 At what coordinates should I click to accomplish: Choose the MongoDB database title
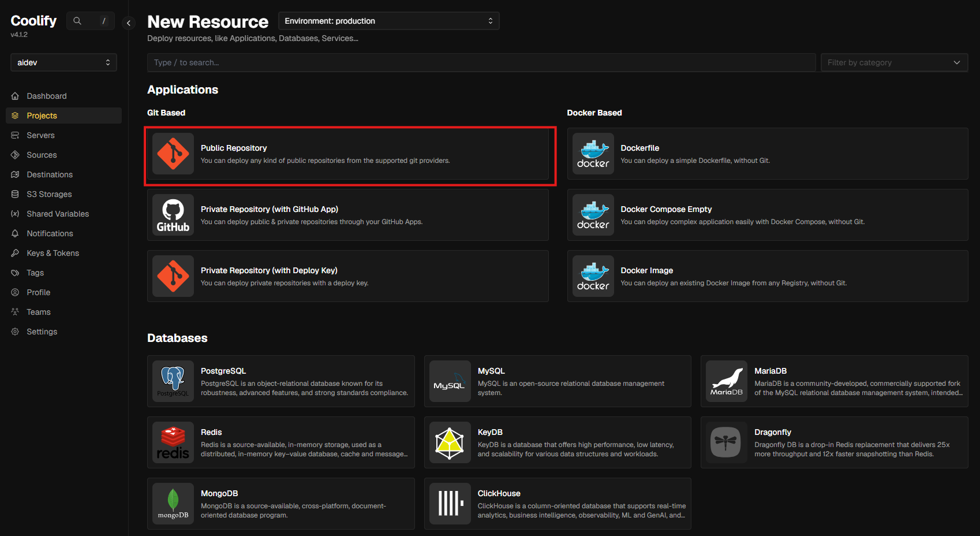pos(219,493)
